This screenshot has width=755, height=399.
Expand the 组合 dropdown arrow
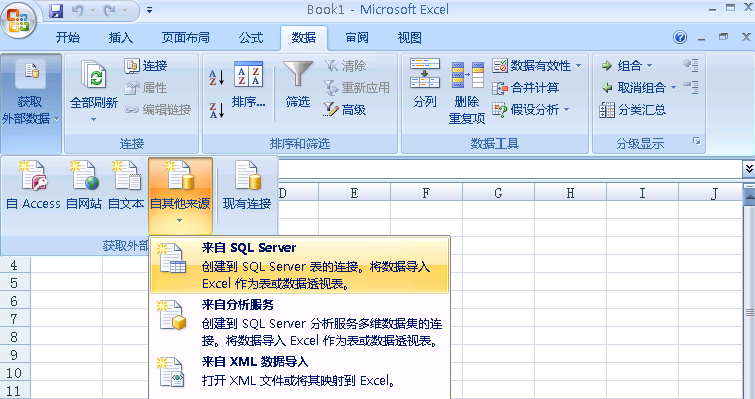coord(650,65)
